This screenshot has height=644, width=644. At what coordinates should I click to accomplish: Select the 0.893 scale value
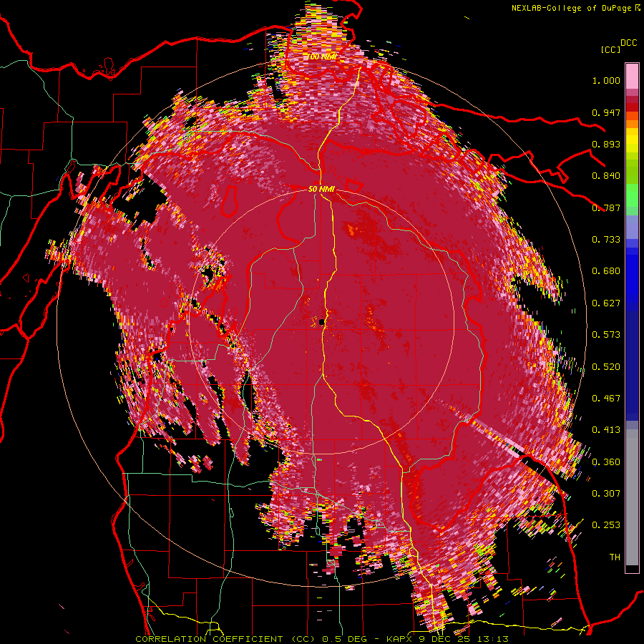pos(606,144)
